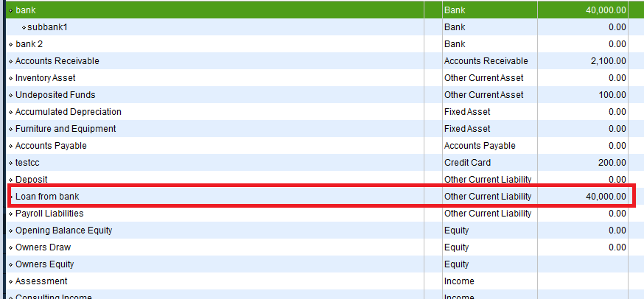The width and height of the screenshot is (644, 299).
Task: Select the Assessment income account name
Action: tap(41, 281)
